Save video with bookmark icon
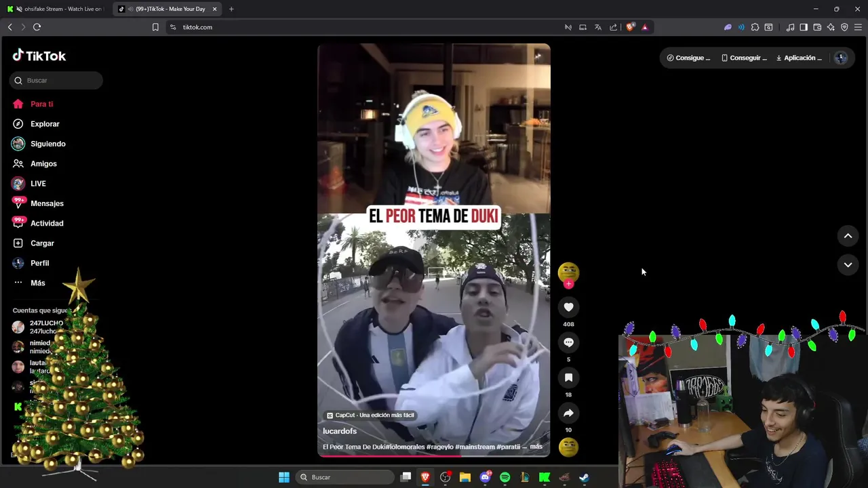Viewport: 868px width, 488px height. point(568,378)
